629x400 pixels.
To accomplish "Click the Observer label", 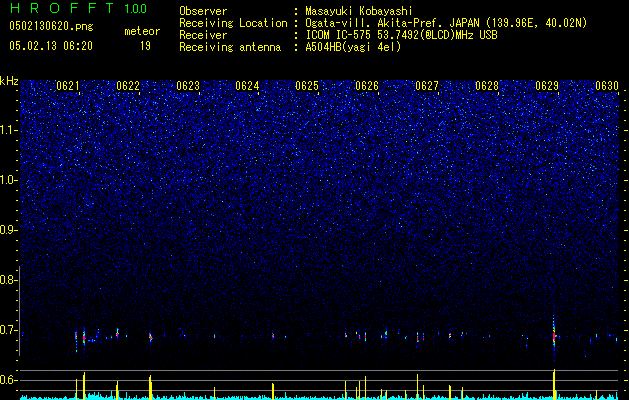I will (203, 11).
